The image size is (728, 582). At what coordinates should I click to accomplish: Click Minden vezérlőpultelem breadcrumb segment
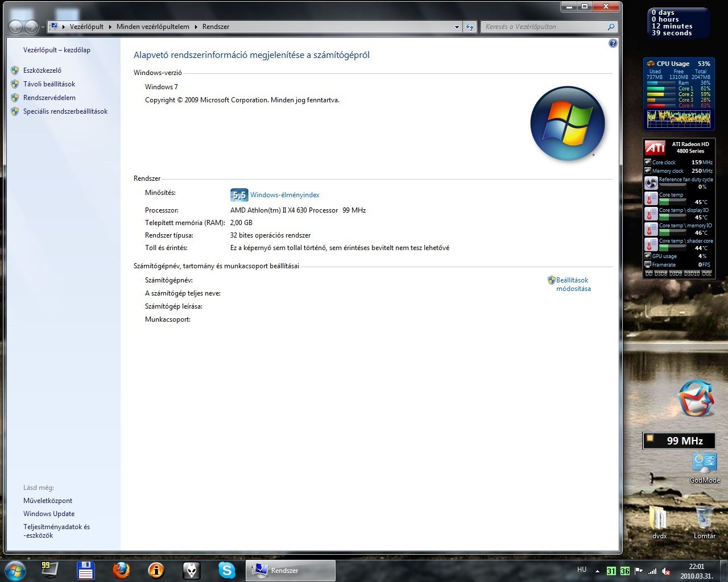click(x=153, y=27)
